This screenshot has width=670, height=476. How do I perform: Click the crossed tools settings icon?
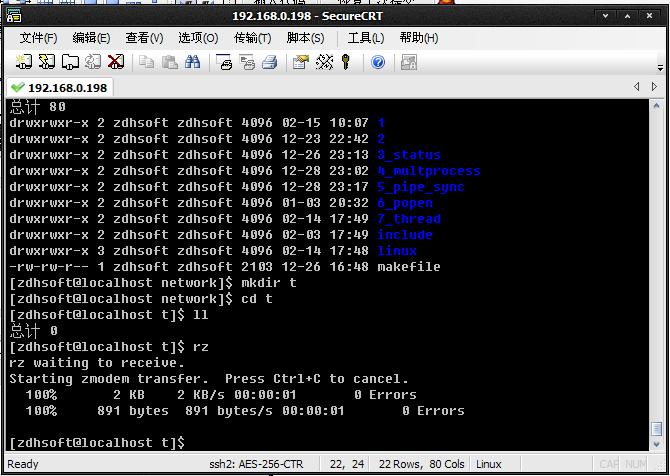point(324,62)
